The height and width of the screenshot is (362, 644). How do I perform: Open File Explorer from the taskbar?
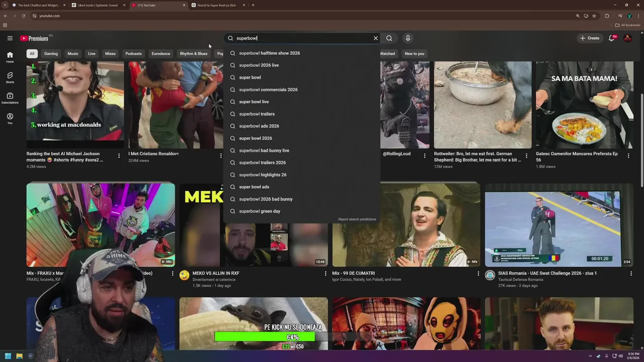tap(19, 356)
